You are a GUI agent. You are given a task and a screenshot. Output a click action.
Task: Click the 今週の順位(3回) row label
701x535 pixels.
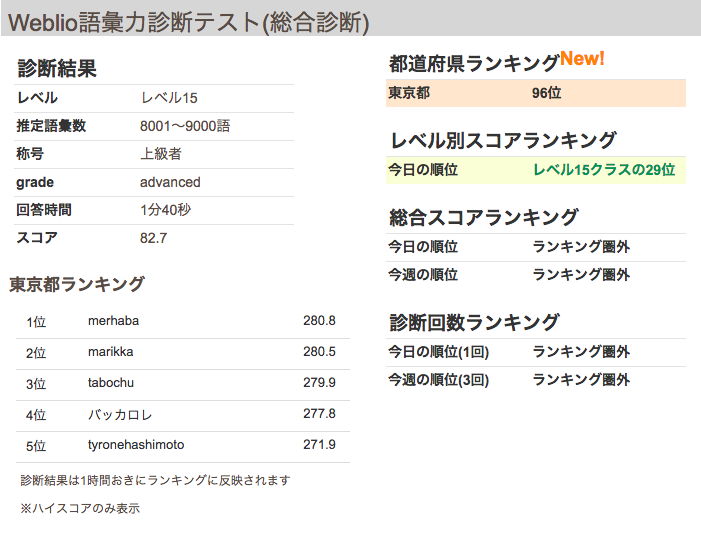coord(439,380)
